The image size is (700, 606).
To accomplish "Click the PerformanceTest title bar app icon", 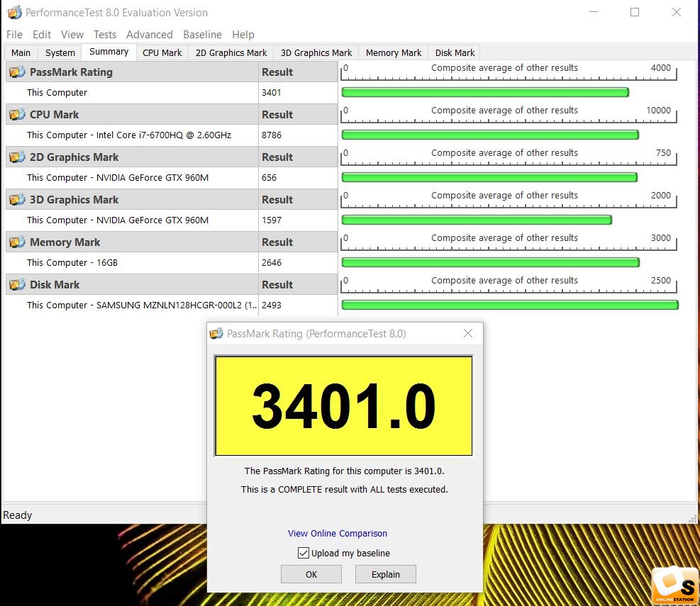I will 14,12.
